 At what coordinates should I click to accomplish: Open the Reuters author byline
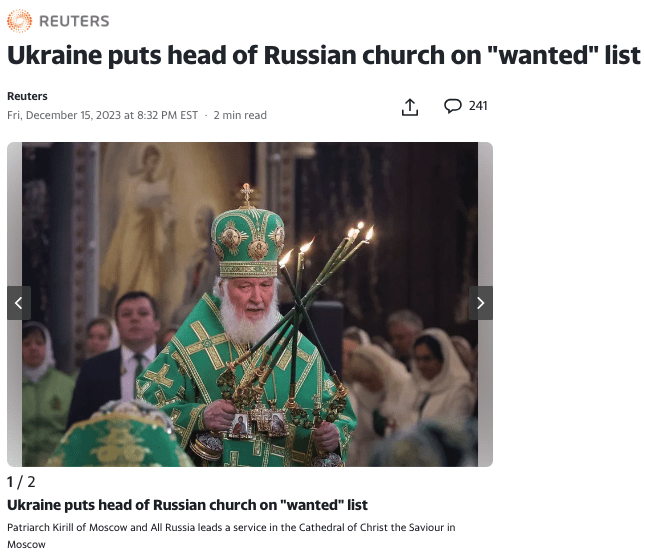coord(27,96)
